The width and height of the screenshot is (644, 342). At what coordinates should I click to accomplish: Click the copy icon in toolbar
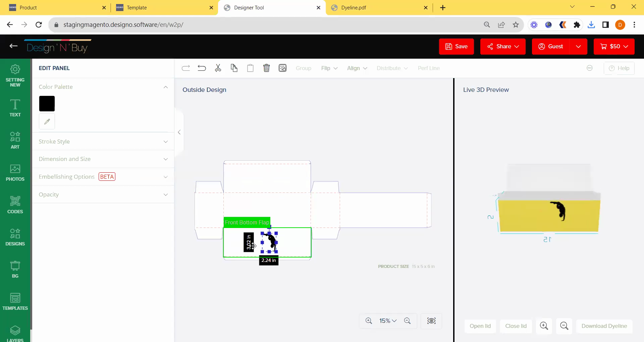coord(234,68)
